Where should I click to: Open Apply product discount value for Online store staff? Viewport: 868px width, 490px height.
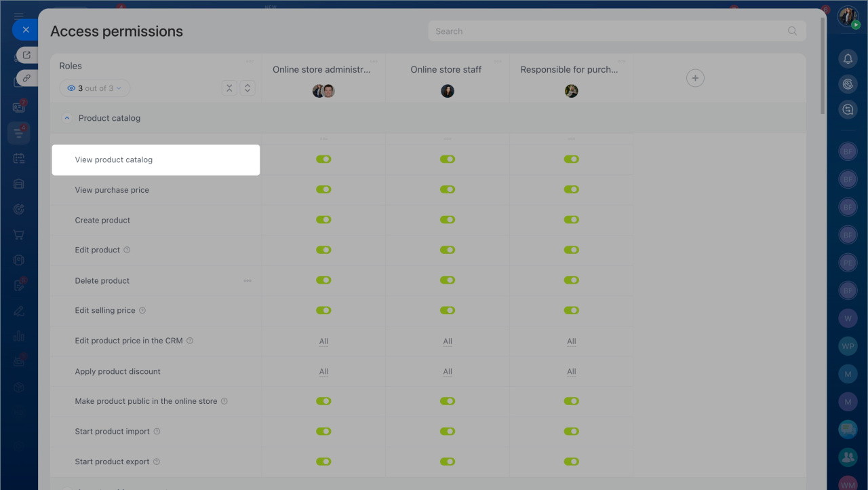click(448, 371)
